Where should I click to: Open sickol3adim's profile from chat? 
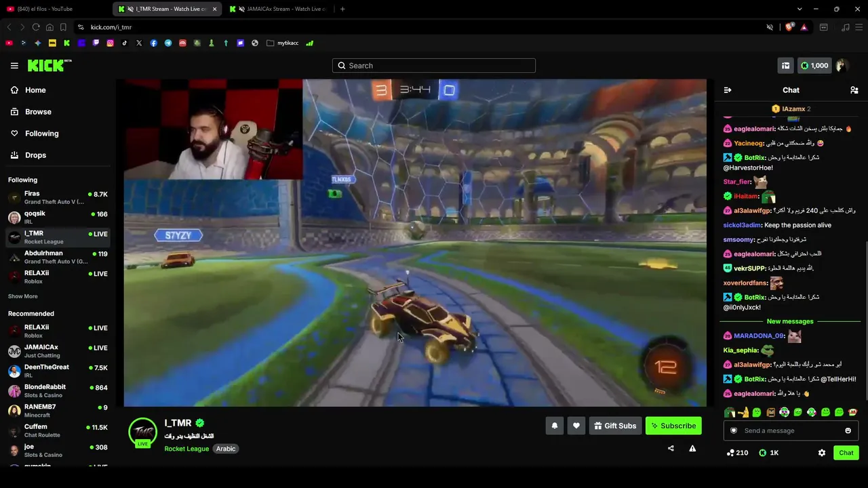743,225
